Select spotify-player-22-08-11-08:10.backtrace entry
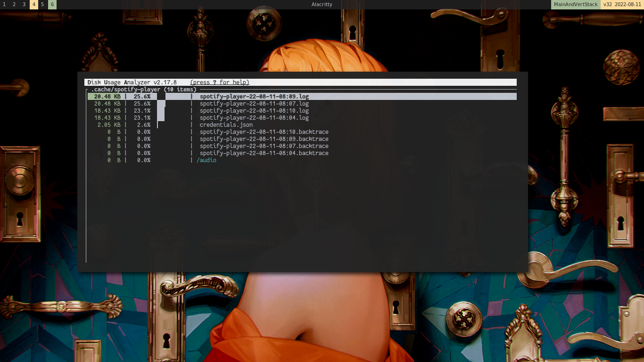The image size is (644, 362). click(264, 132)
